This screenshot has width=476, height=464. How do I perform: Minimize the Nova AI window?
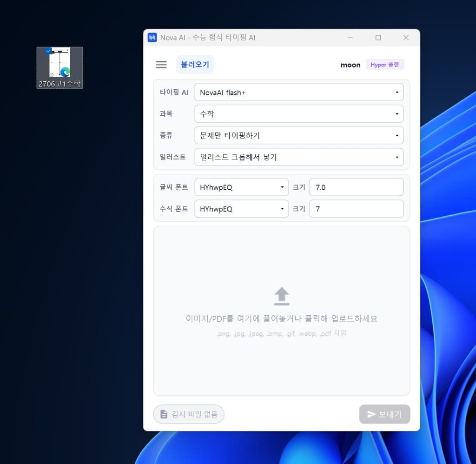350,38
